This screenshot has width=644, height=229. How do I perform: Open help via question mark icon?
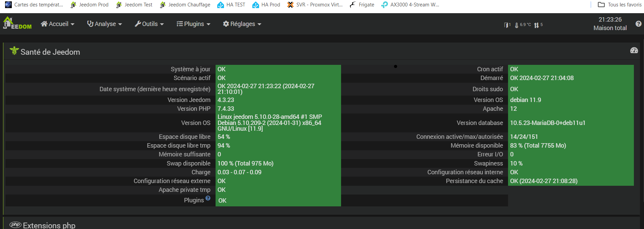click(638, 24)
